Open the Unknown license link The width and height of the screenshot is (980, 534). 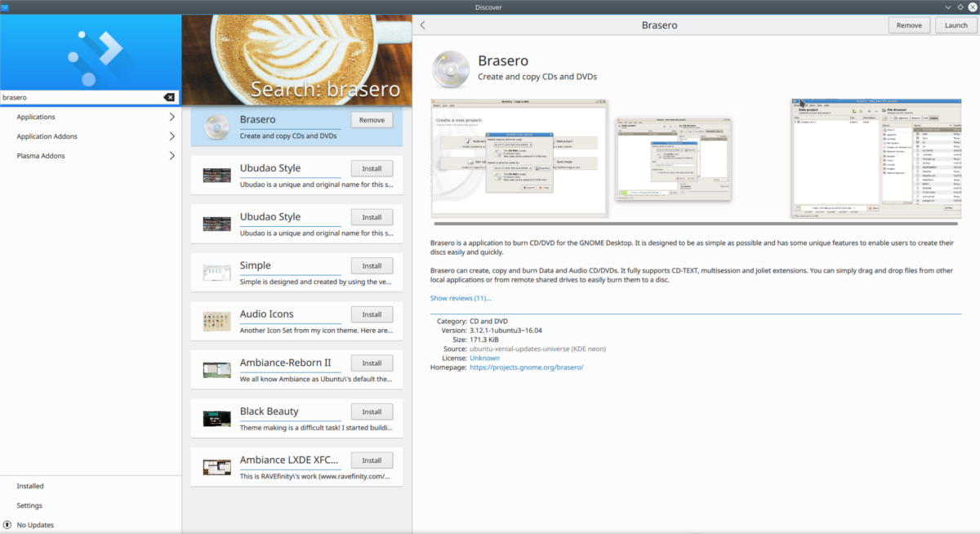click(x=484, y=358)
